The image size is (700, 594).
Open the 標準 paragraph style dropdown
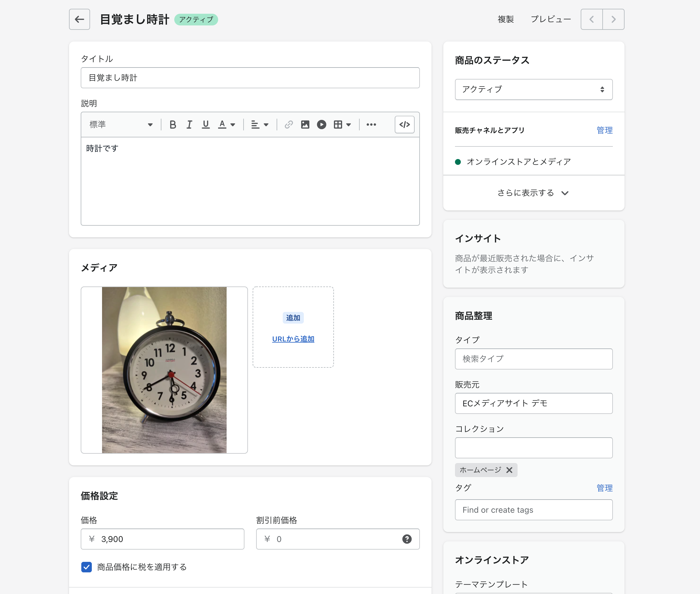point(121,125)
